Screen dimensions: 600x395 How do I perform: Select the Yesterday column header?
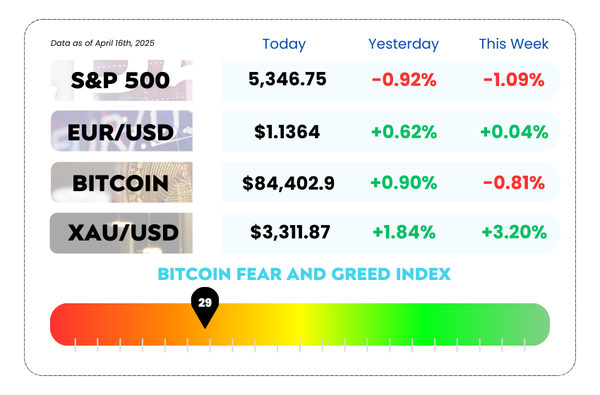[x=403, y=44]
